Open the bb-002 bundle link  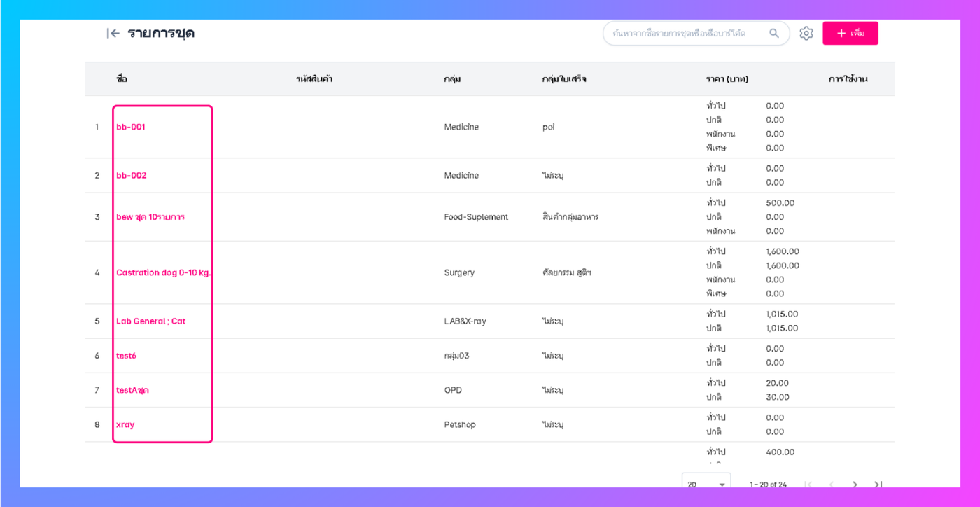[x=132, y=175]
